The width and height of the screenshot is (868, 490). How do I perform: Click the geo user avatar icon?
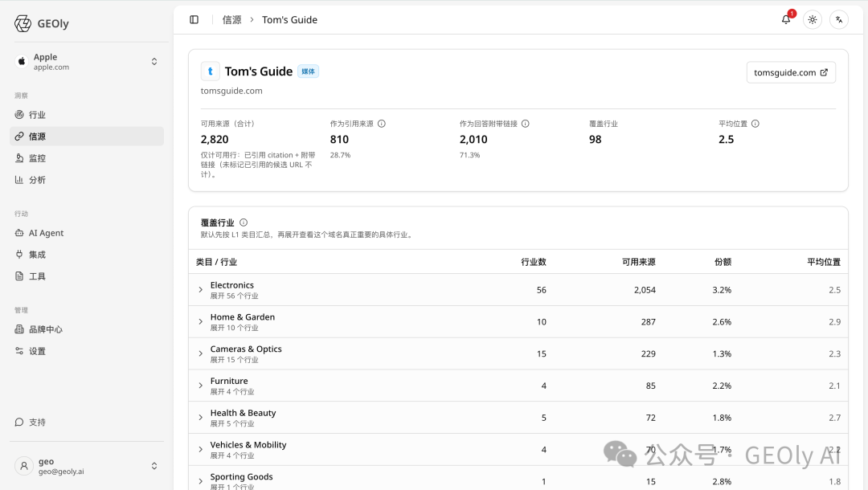(24, 466)
